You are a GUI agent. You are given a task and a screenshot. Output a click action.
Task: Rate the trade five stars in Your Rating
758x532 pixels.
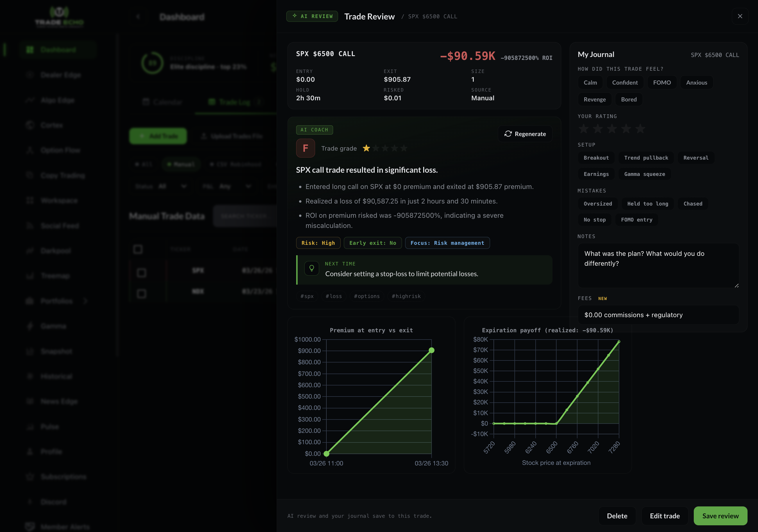tap(640, 129)
